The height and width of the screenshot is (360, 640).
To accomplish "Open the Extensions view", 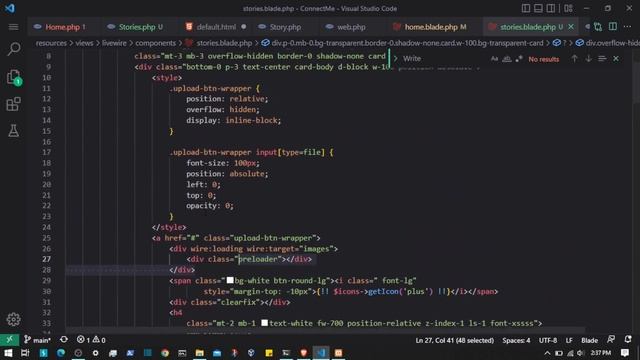I will [13, 104].
